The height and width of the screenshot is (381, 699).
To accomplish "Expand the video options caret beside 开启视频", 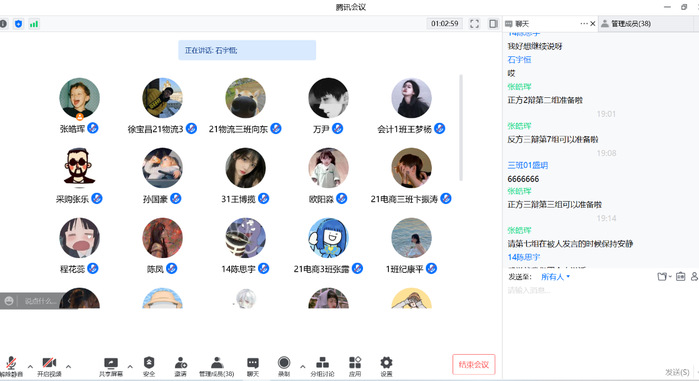I will (x=68, y=367).
